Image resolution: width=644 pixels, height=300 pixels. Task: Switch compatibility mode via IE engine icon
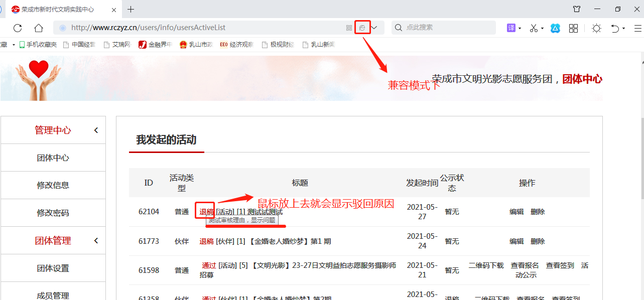tap(362, 28)
